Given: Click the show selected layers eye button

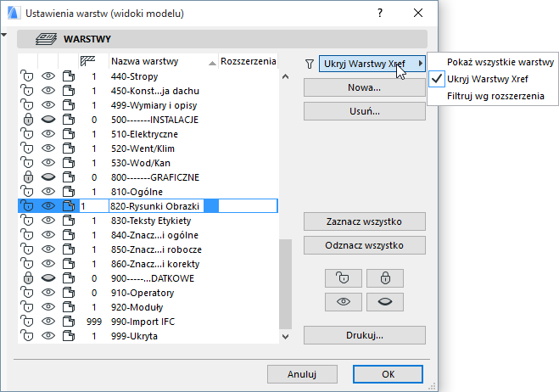Looking at the screenshot, I should (344, 303).
